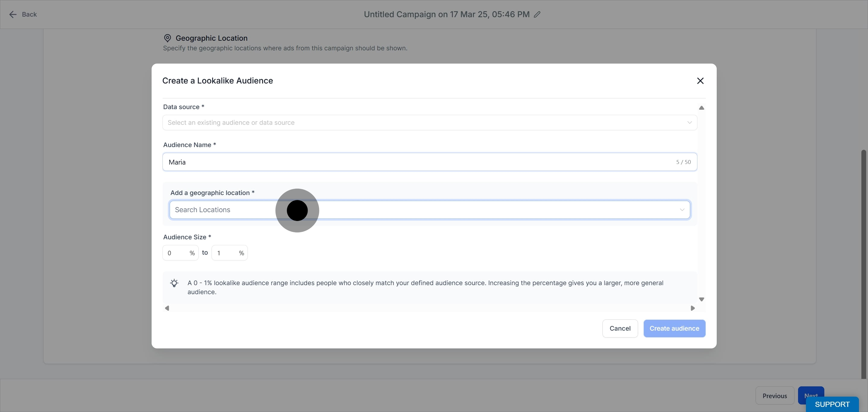This screenshot has width=868, height=412.
Task: Click the back arrow icon
Action: click(x=13, y=14)
